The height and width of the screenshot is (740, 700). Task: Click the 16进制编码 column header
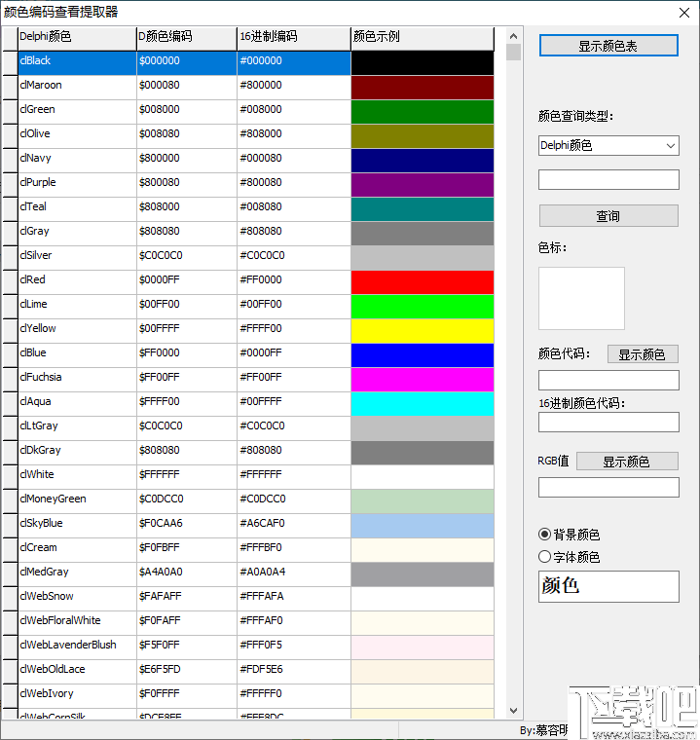point(294,37)
